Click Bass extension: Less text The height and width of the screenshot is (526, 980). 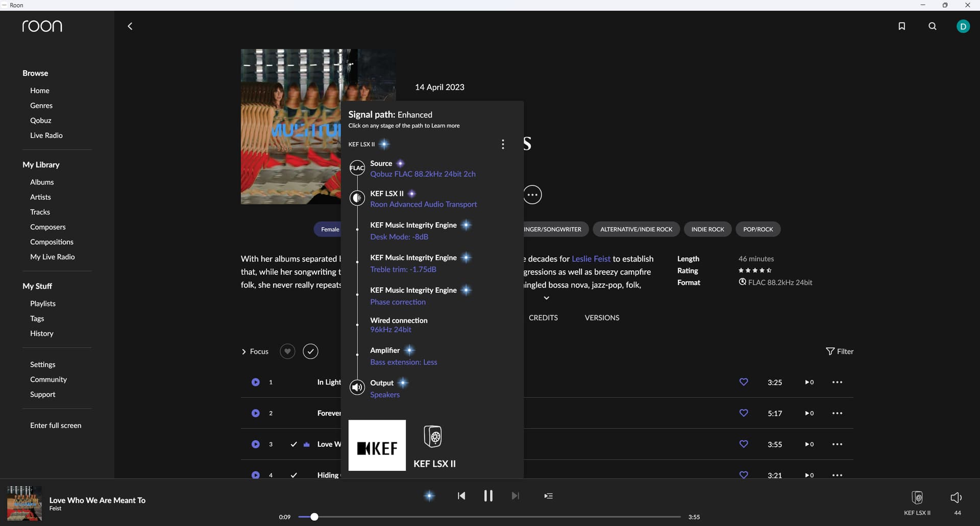tap(404, 362)
